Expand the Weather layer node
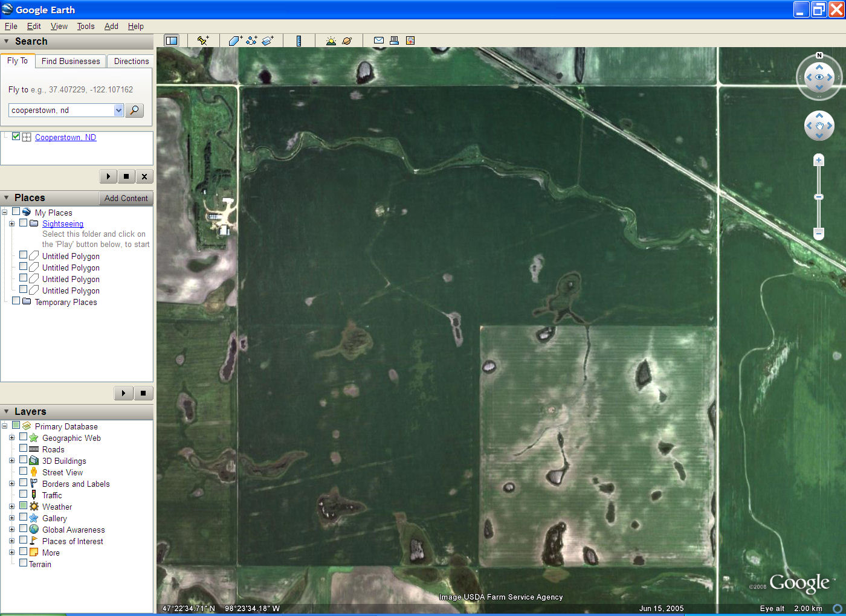This screenshot has height=616, width=846. (11, 507)
